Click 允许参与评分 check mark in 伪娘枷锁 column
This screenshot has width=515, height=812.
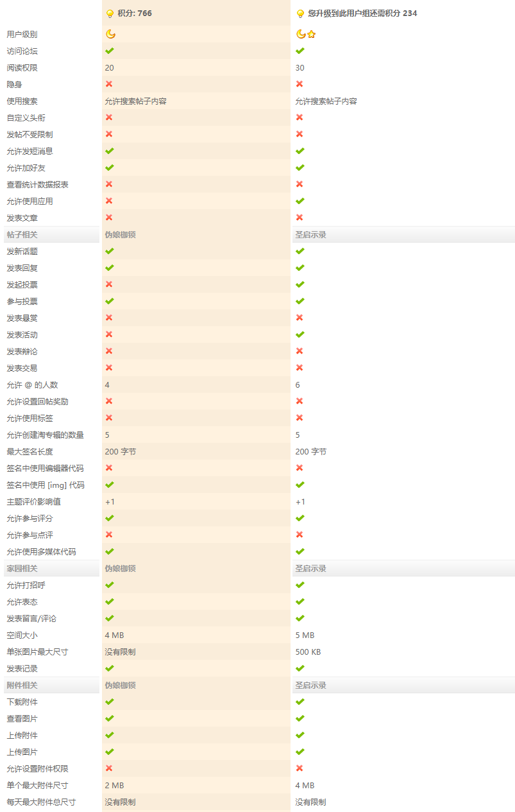[x=110, y=518]
